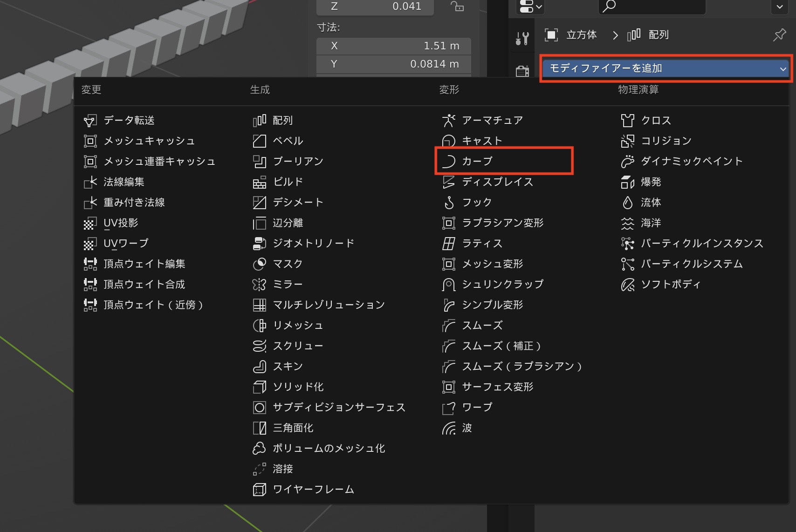The height and width of the screenshot is (532, 796).
Task: Click the 立方体 breadcrumb object name
Action: [x=581, y=35]
